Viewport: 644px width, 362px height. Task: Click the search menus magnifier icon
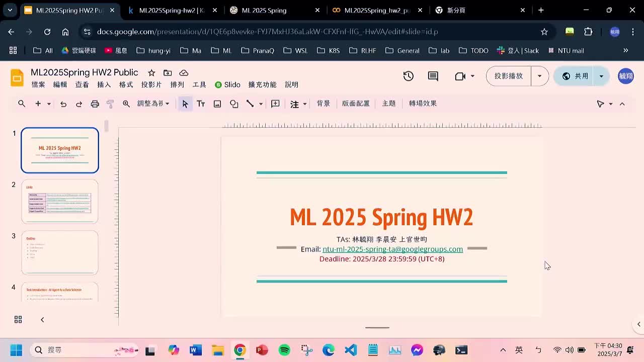click(x=22, y=104)
